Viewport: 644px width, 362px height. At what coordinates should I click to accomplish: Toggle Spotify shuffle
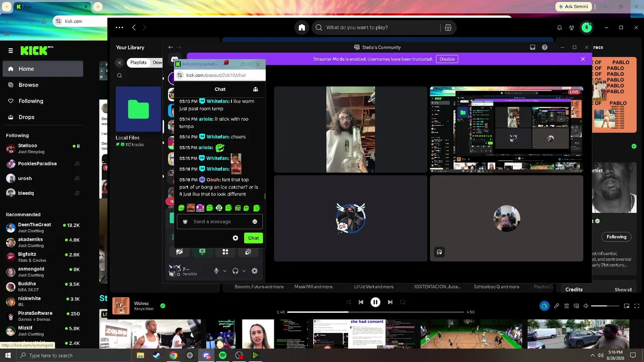tap(348, 302)
